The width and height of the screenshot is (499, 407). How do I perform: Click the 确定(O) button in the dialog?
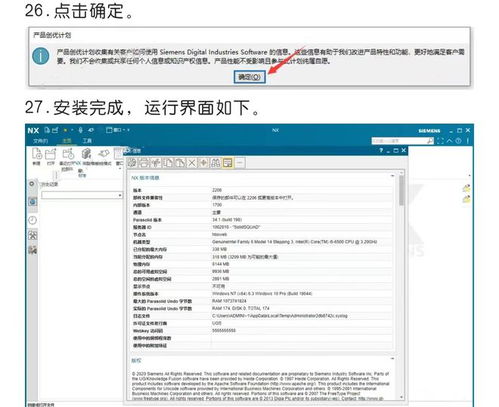pos(249,77)
